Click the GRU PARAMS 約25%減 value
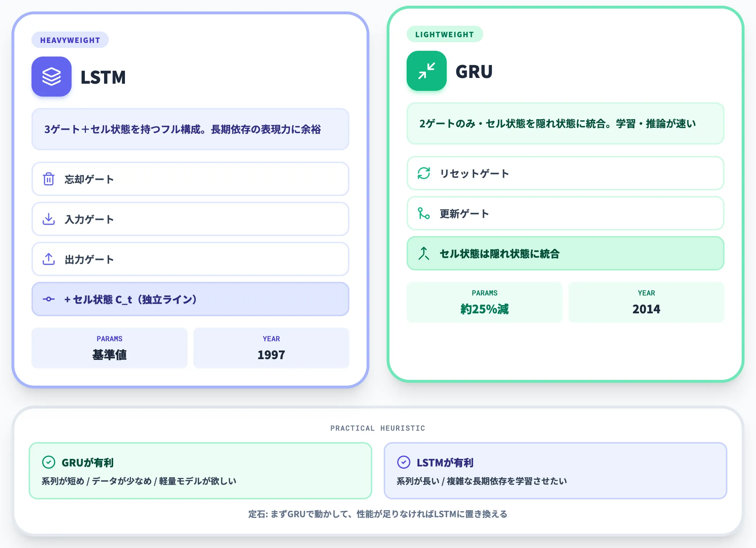Screen dimensions: 756x548 pyautogui.click(x=485, y=309)
